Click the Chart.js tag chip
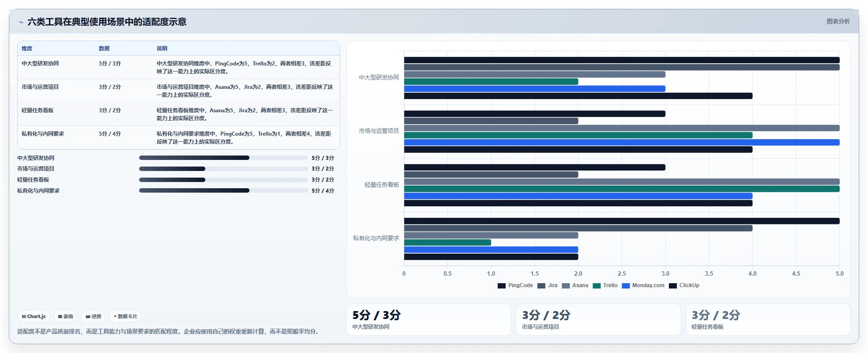The height and width of the screenshot is (353, 868). click(x=34, y=316)
